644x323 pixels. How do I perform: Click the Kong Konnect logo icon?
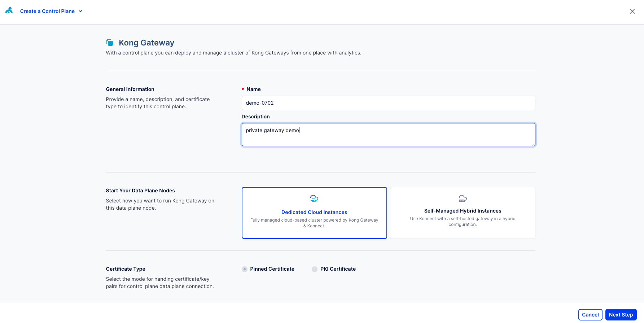pos(9,10)
